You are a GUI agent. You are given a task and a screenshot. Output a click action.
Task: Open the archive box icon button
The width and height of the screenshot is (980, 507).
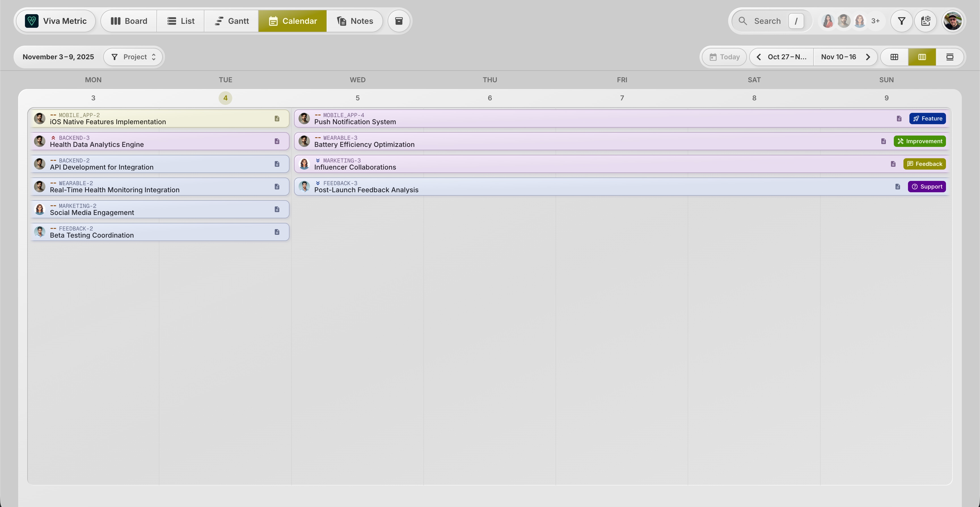(x=398, y=21)
